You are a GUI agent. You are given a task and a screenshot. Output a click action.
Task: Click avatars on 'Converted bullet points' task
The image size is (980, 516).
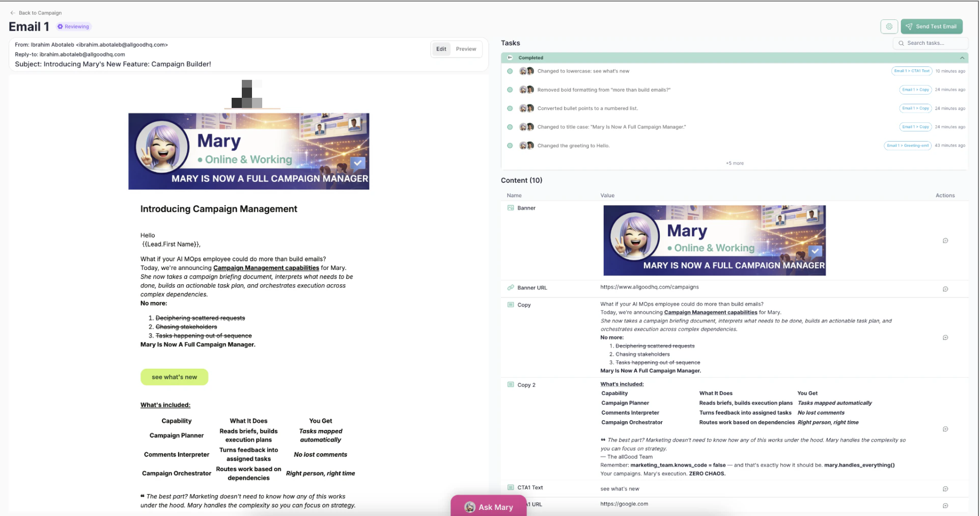click(x=526, y=108)
